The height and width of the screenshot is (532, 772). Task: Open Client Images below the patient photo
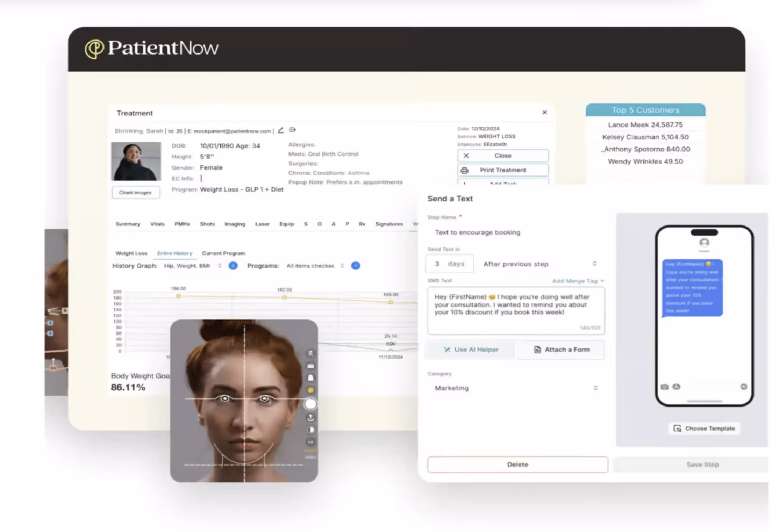point(136,193)
